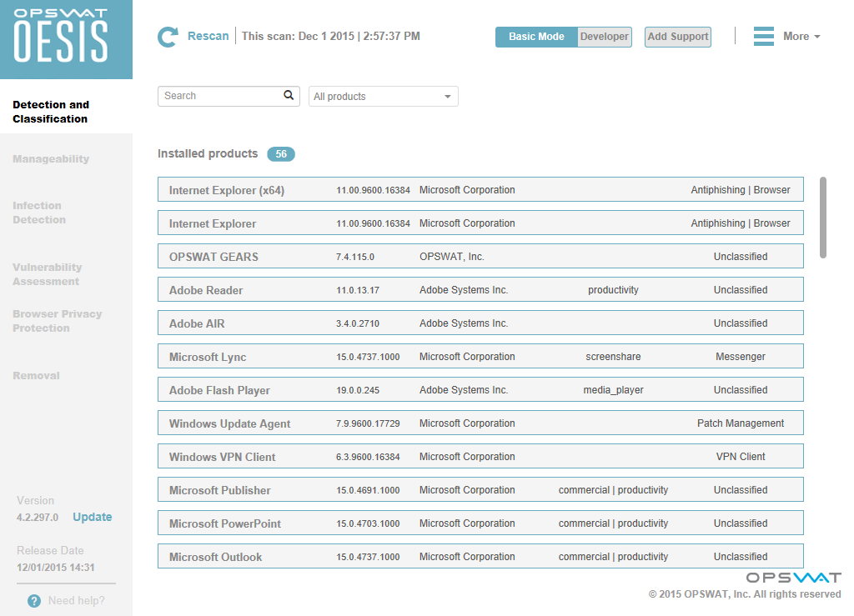Click the product list scrollbar thumb
854x616 pixels.
(823, 217)
